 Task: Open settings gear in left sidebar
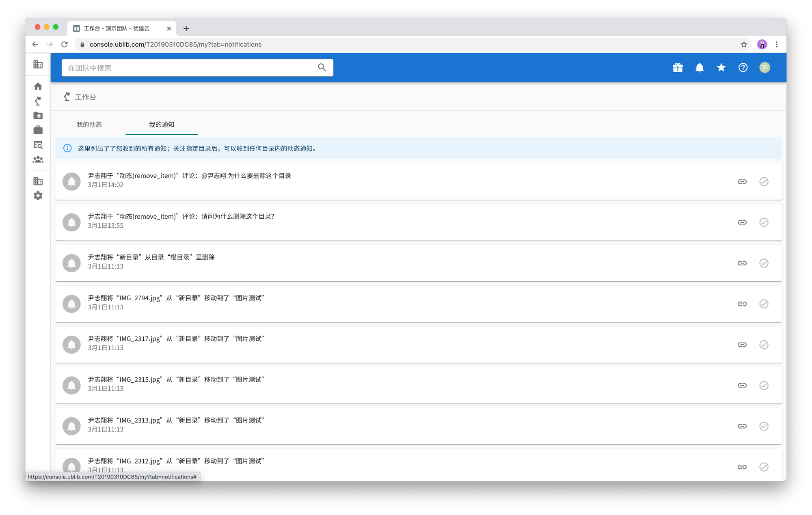(x=38, y=196)
